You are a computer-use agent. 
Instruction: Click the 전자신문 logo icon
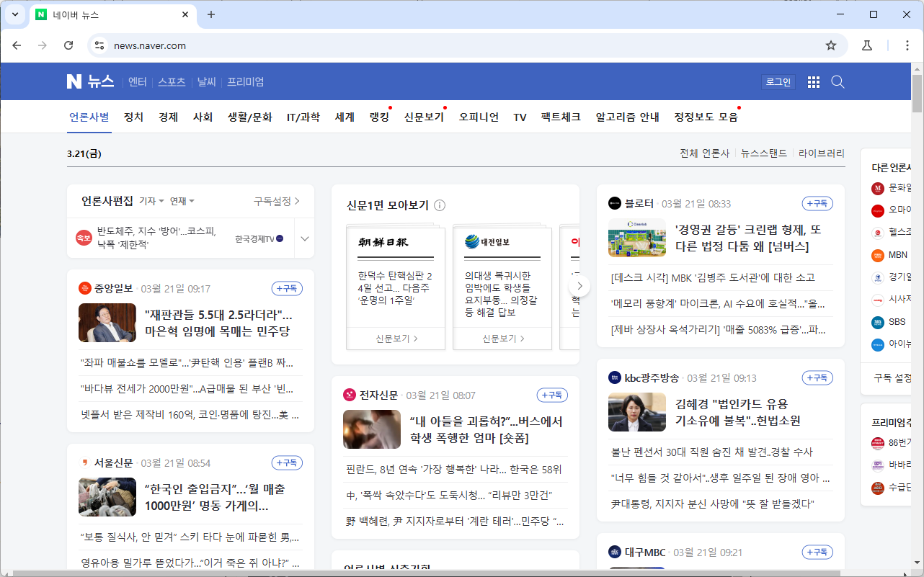tap(350, 395)
